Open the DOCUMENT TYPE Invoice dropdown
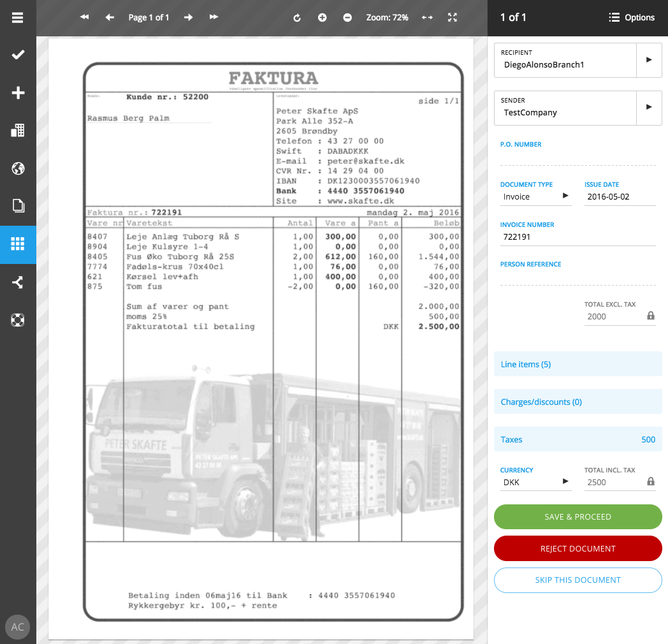Viewport: 668px width, 644px height. click(x=565, y=196)
